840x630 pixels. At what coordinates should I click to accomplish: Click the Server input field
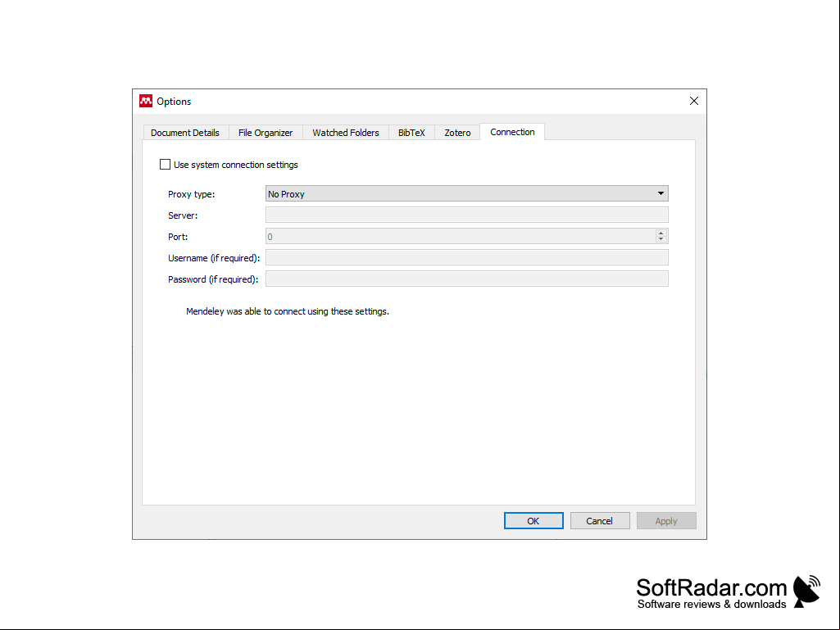point(466,215)
